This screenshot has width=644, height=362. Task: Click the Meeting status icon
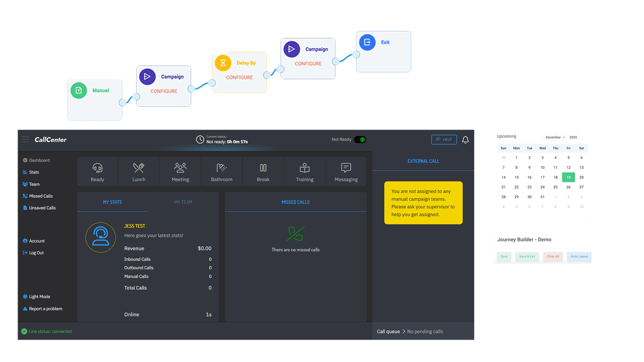[180, 168]
